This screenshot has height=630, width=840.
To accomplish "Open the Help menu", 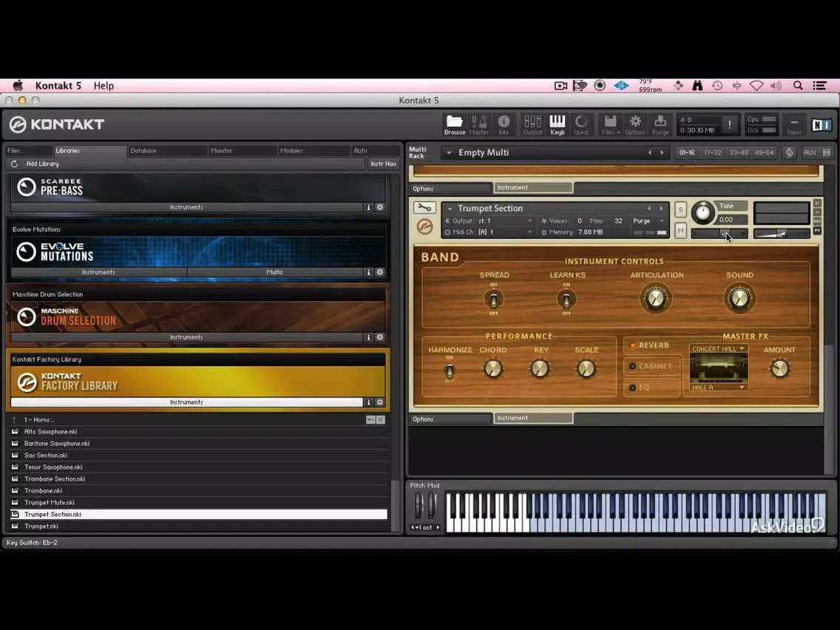I will tap(104, 86).
